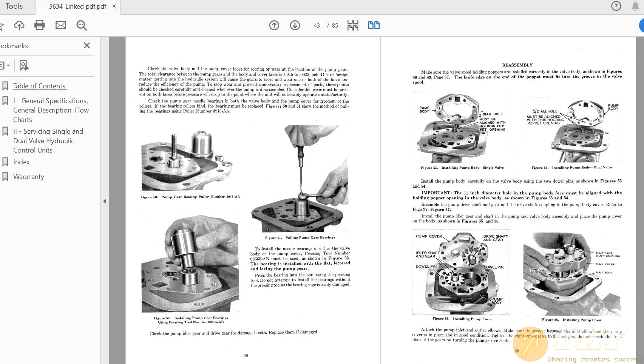
Task: Click the fit page view icon
Action: [353, 25]
